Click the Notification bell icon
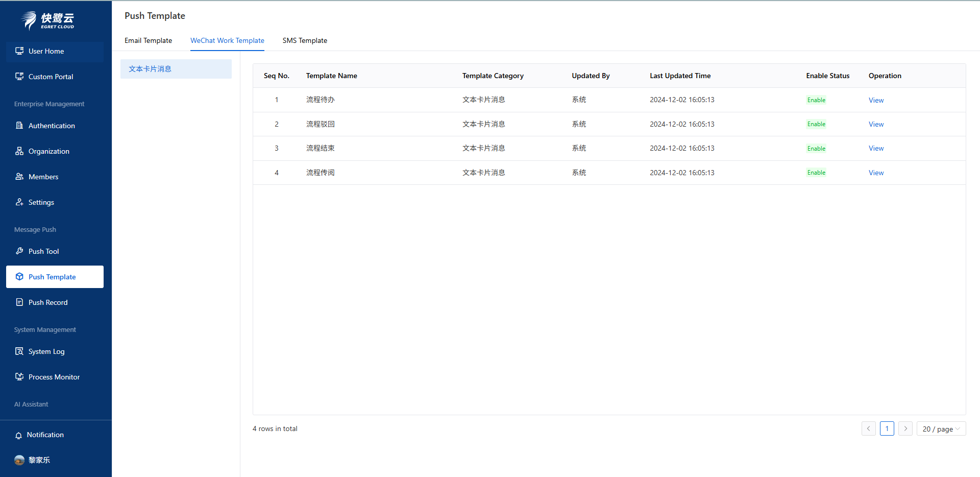The image size is (980, 477). coord(18,435)
